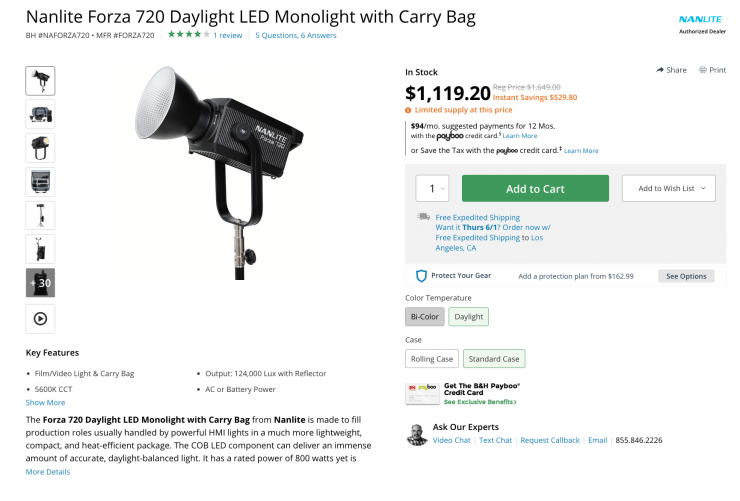Open the quantity dropdown
Viewport: 740px width, 501px height.
[x=432, y=188]
